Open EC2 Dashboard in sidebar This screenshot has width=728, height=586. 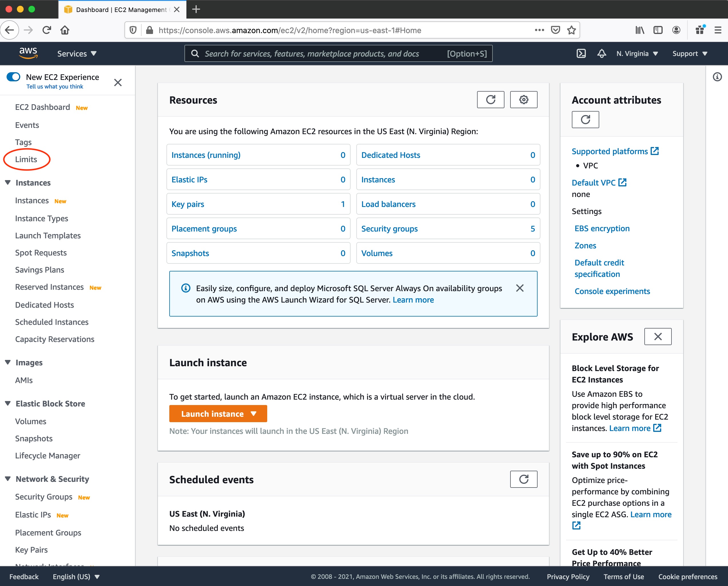pyautogui.click(x=43, y=107)
